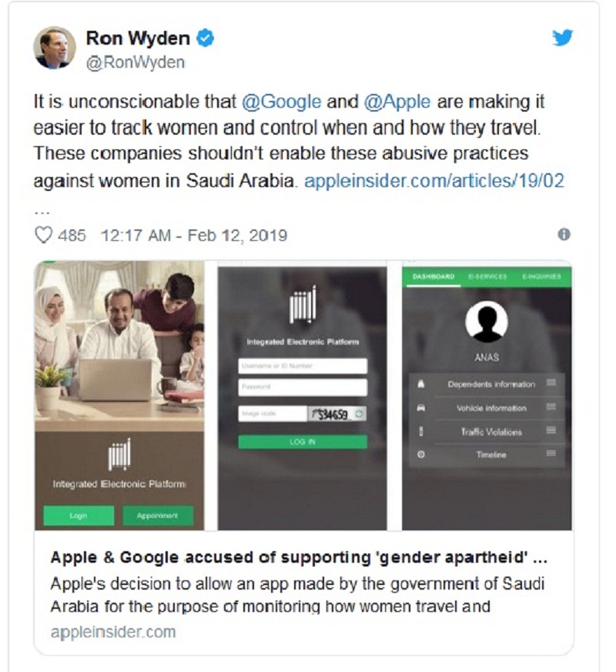Viewport: 616px width, 672px height.
Task: Expand Traffic Violations menu lines
Action: pyautogui.click(x=551, y=430)
